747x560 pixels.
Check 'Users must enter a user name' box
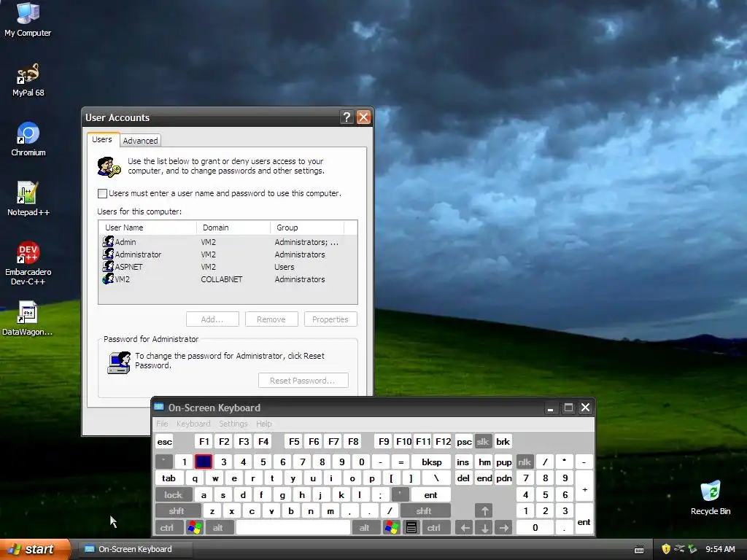(x=102, y=193)
